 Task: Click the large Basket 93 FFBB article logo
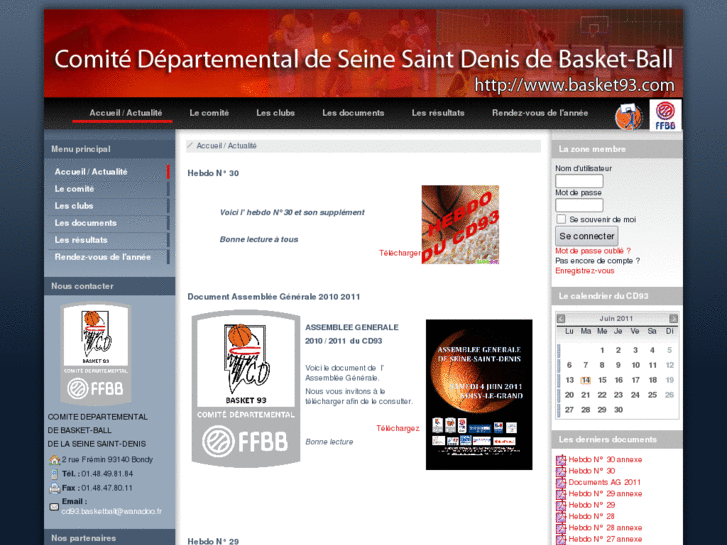coord(246,389)
